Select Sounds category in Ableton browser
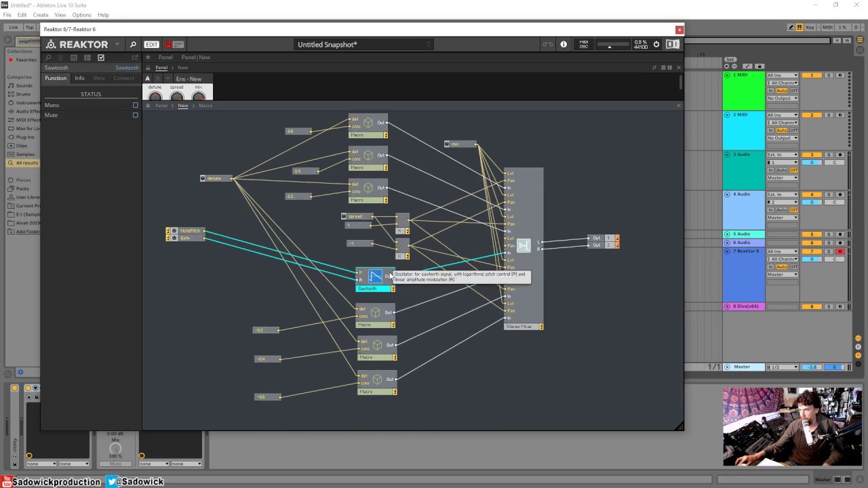Image resolution: width=868 pixels, height=488 pixels. 24,85
